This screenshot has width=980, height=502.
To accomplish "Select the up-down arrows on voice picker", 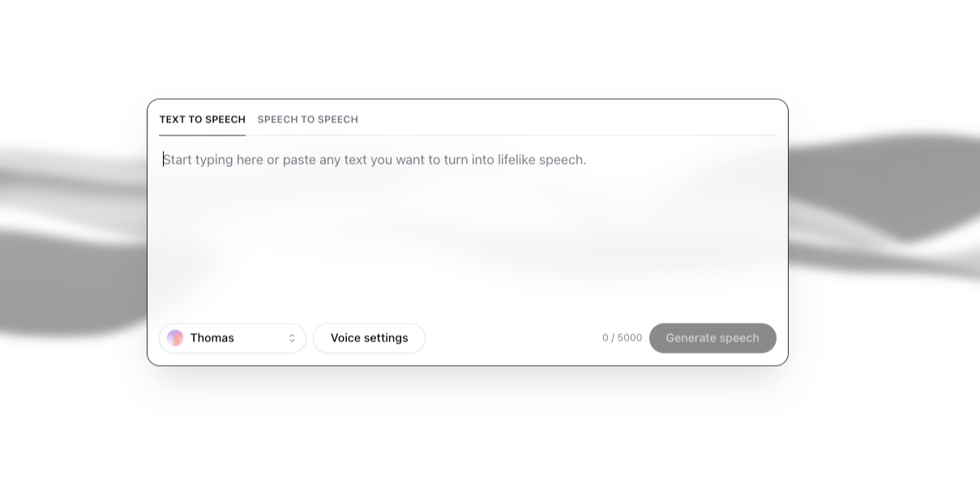I will coord(291,337).
